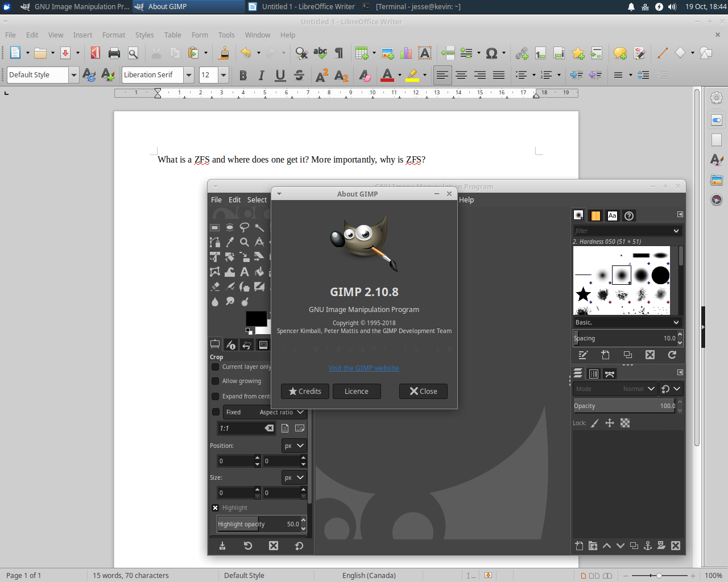Image resolution: width=728 pixels, height=582 pixels.
Task: Click the refresh brushes icon in GIMP
Action: pyautogui.click(x=672, y=355)
